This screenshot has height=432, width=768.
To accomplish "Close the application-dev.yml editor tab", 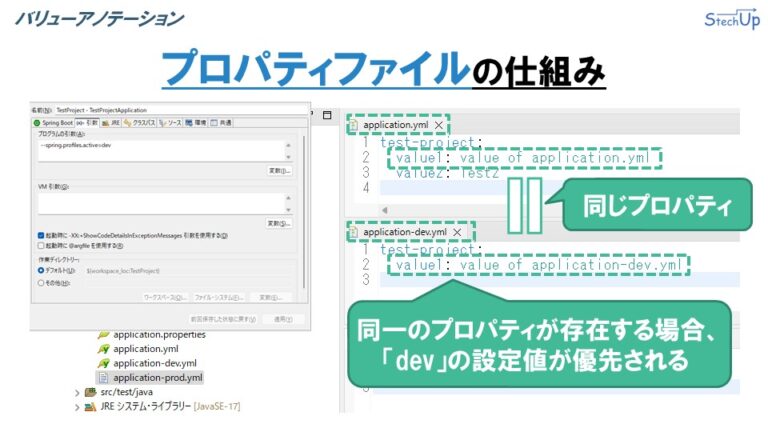I will 458,231.
